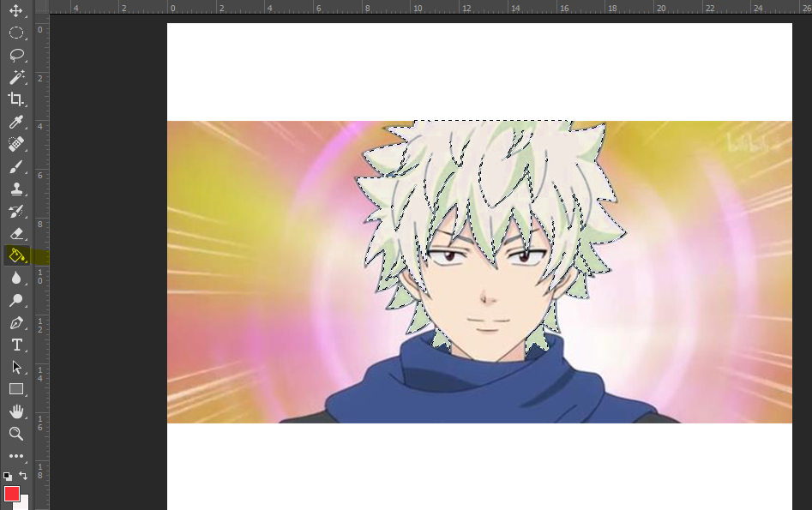Select the Move tool
812x510 pixels.
(x=16, y=10)
